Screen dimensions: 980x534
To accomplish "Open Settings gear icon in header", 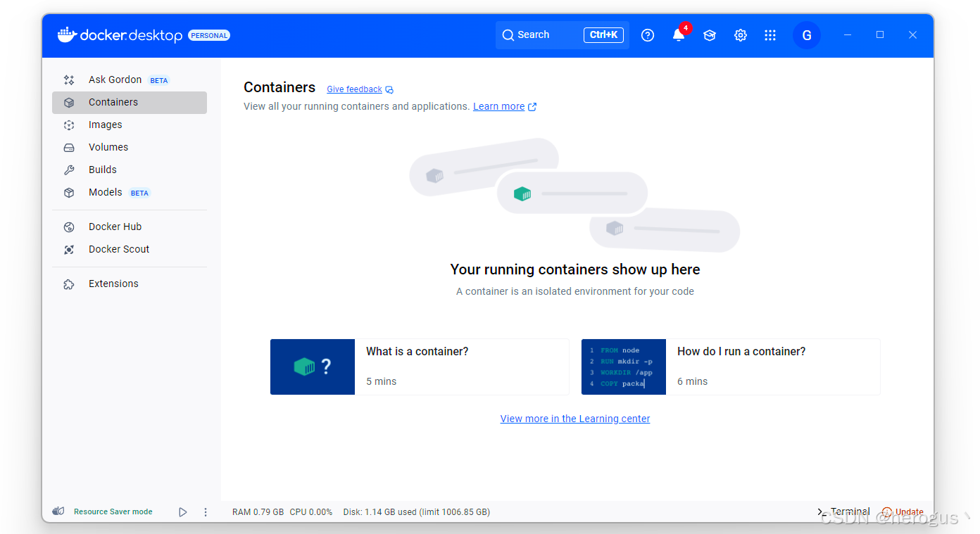I will (741, 35).
